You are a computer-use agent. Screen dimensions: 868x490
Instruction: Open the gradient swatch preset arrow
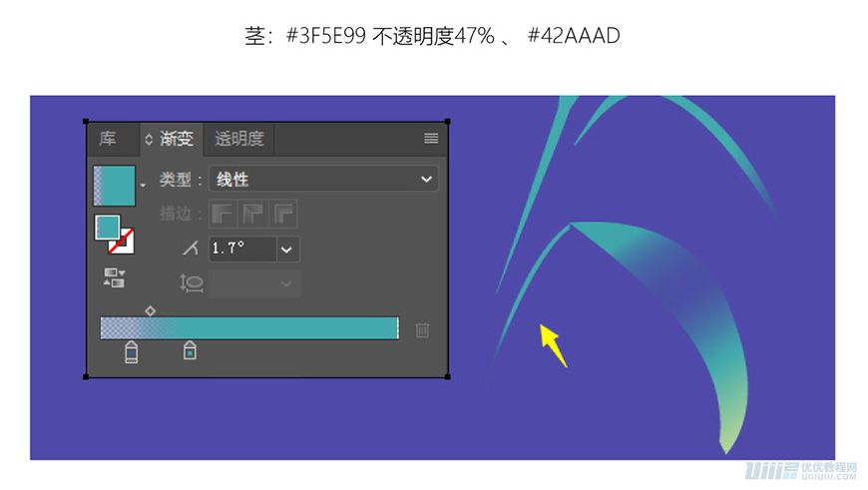pos(143,185)
